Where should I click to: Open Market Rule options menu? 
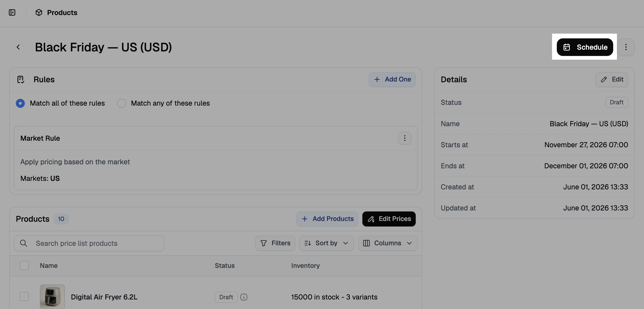[x=405, y=138]
